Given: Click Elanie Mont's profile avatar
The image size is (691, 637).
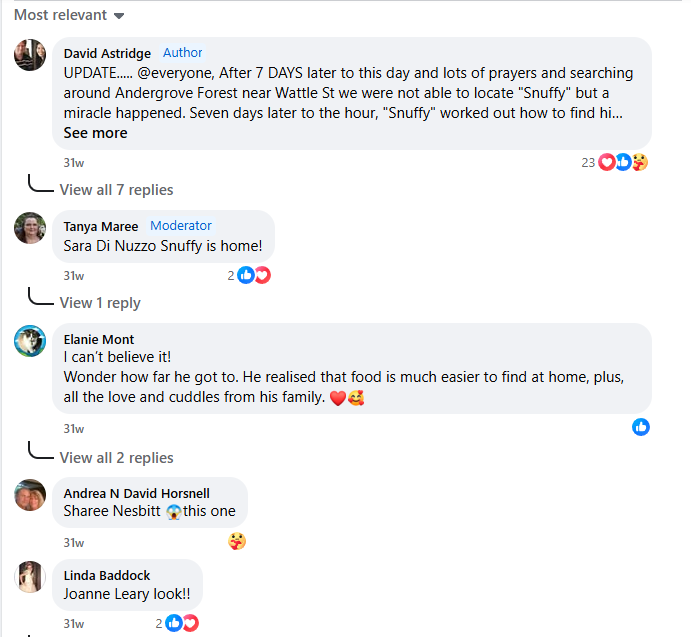Looking at the screenshot, I should tap(30, 341).
